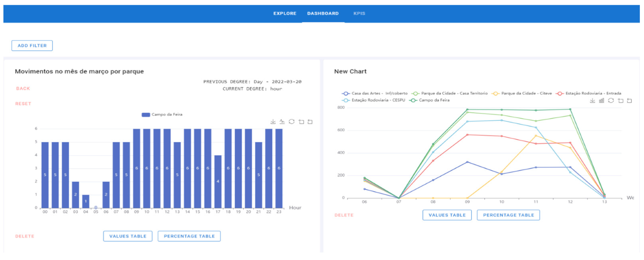Open Values Table under New Chart
This screenshot has width=644, height=260.
pyautogui.click(x=447, y=215)
